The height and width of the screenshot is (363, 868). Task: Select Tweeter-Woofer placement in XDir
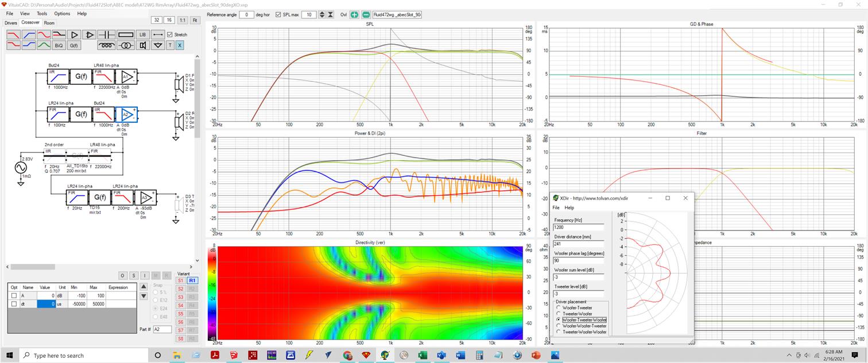pos(559,314)
